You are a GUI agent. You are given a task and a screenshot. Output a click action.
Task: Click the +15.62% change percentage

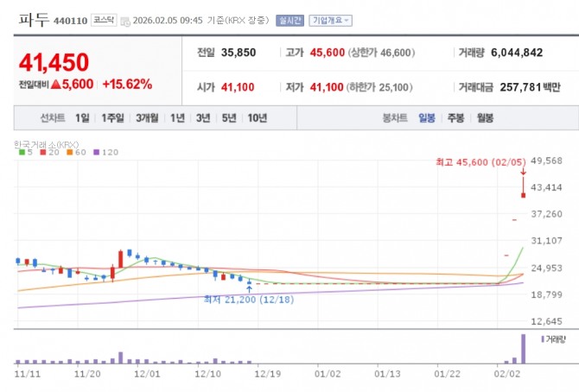tap(127, 84)
